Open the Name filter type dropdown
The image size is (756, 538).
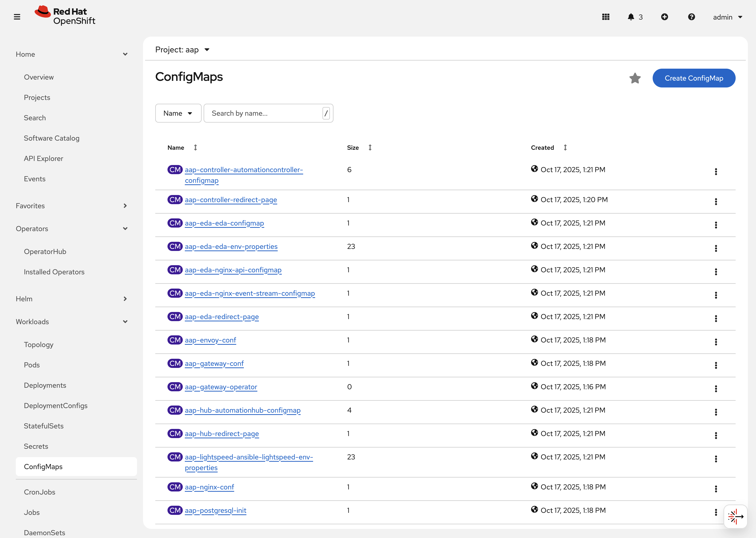tap(178, 113)
